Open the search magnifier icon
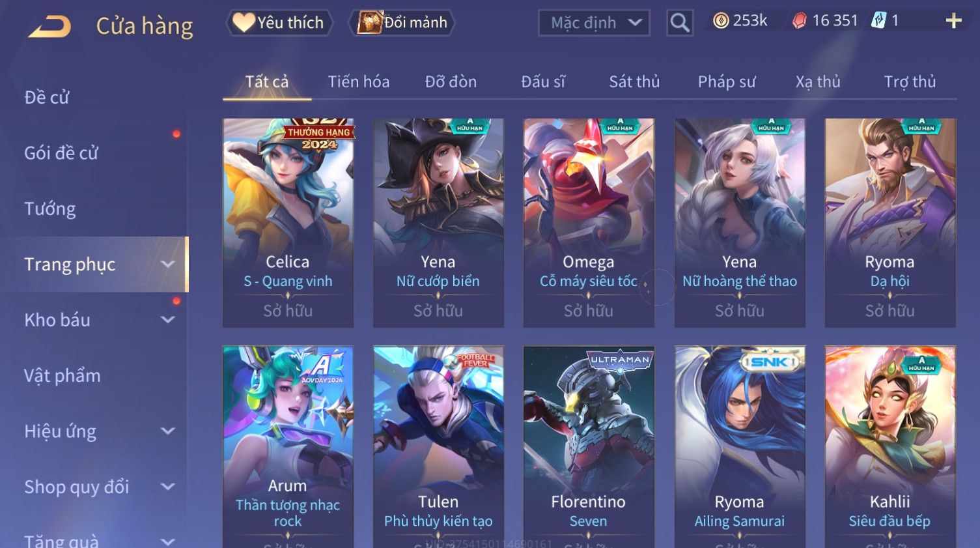 point(679,23)
